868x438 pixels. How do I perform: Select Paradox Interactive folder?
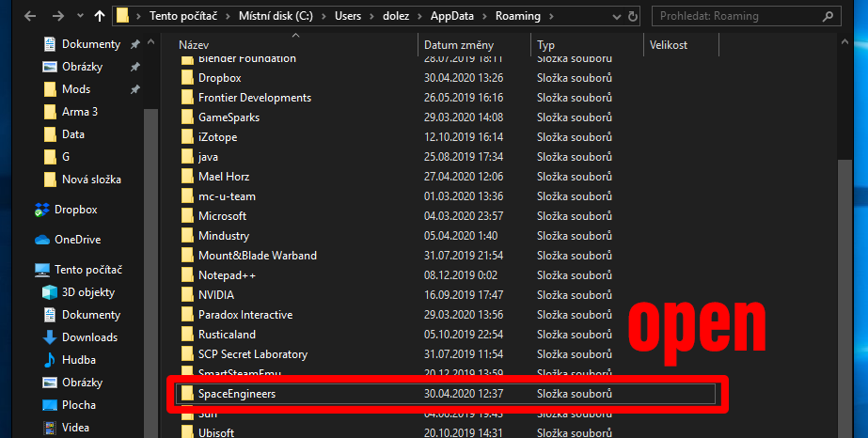(x=446, y=315)
